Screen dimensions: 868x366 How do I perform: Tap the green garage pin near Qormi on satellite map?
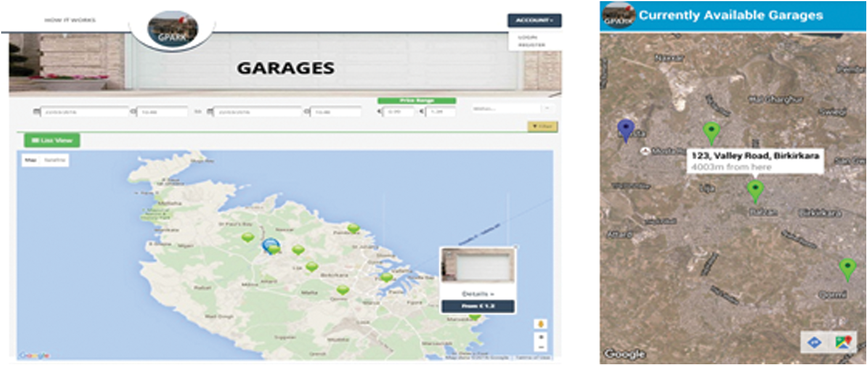pos(847,268)
